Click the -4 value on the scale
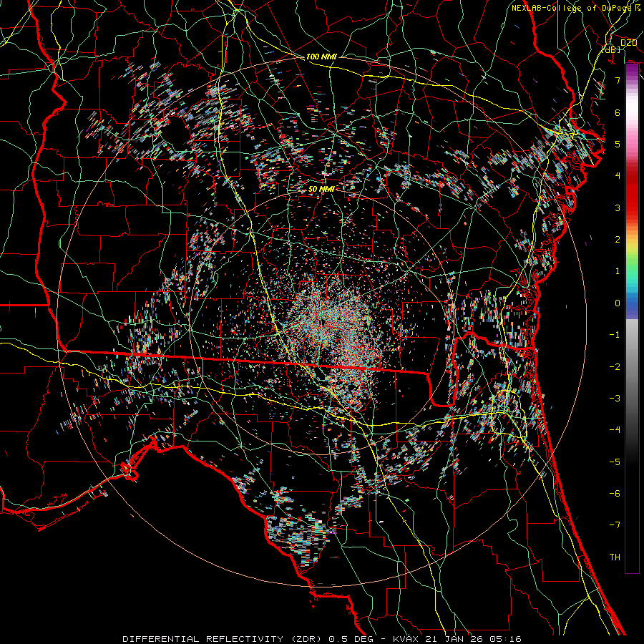Screen dimensions: 644x644 tap(615, 430)
